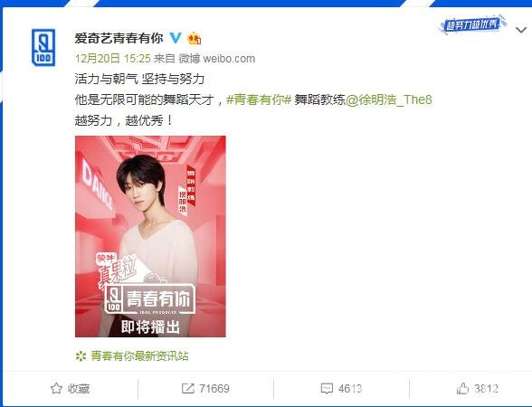This screenshot has width=532, height=407.
Task: Open the 爱奇艺青春有你 profile avatar
Action: (x=43, y=47)
